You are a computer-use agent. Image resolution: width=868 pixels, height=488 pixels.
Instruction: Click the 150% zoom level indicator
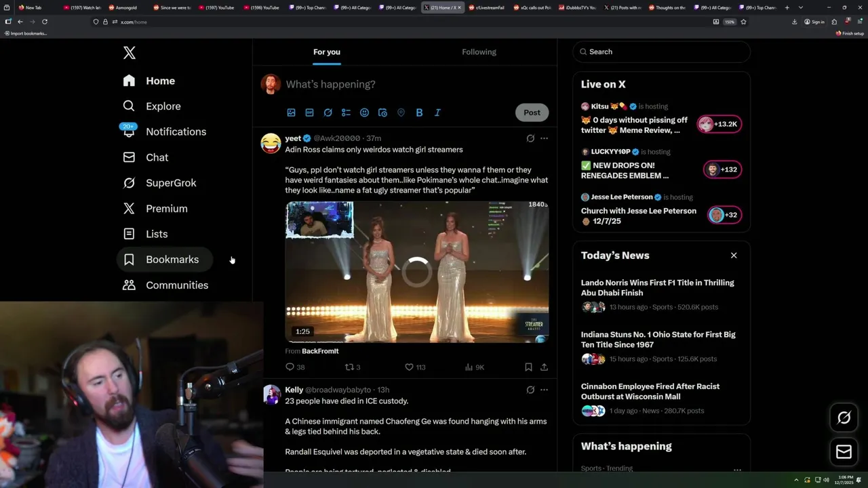[730, 22]
